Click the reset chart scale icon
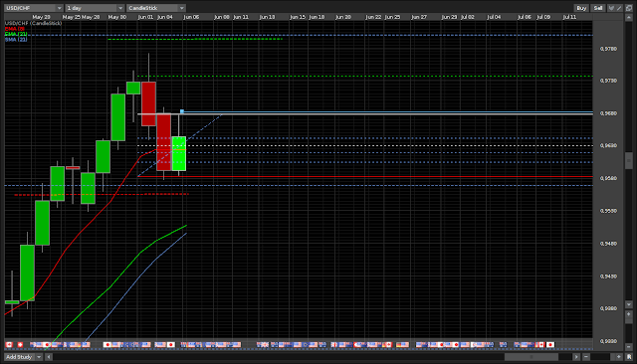The image size is (637, 364). (629, 357)
